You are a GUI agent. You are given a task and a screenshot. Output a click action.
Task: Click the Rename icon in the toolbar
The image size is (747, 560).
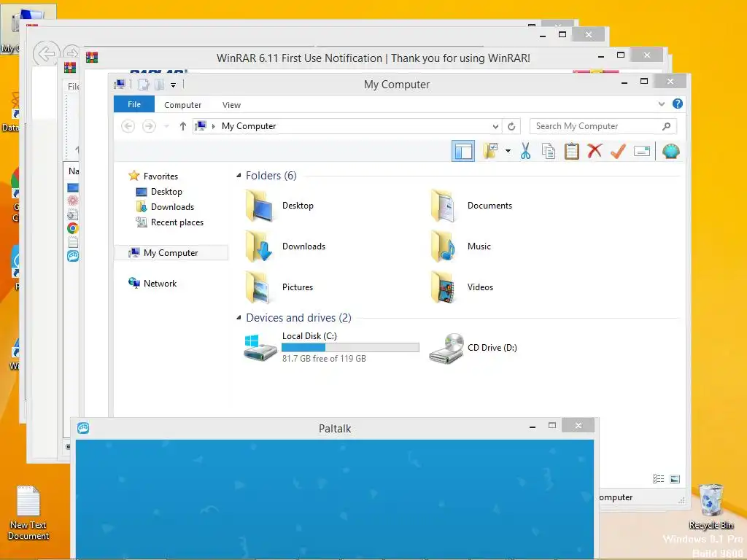642,152
